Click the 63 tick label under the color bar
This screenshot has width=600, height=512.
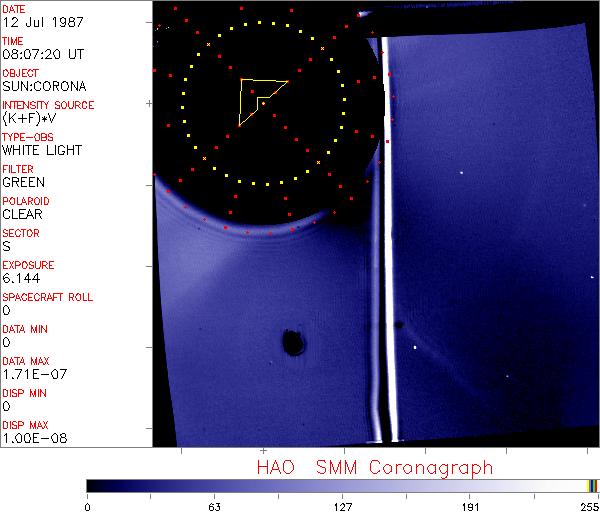pos(214,505)
